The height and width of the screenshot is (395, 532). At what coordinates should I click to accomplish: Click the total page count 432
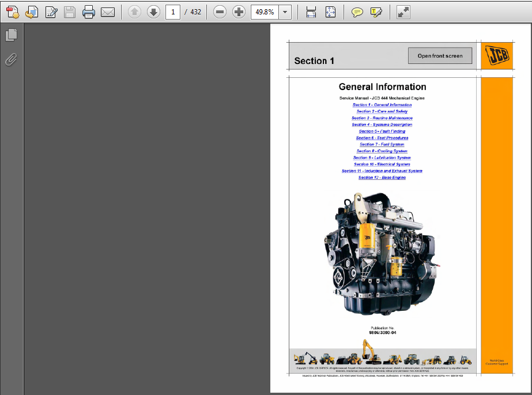point(196,12)
